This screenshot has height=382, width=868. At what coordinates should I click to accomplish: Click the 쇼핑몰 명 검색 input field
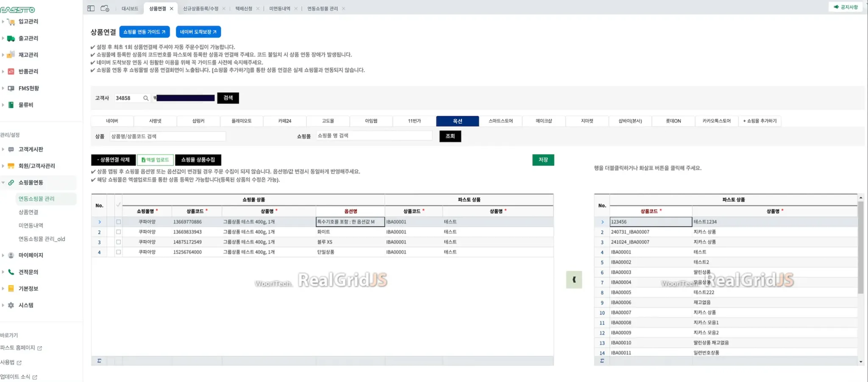[374, 136]
